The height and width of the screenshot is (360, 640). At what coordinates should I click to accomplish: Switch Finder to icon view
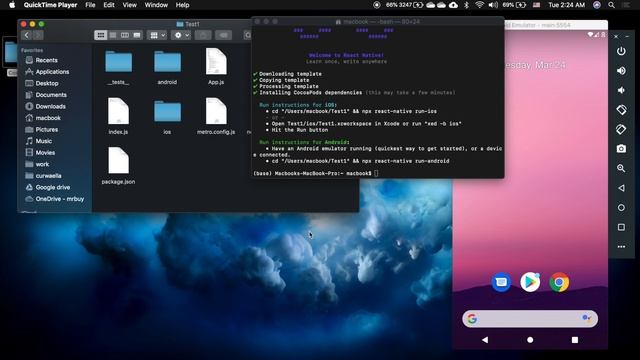100,35
